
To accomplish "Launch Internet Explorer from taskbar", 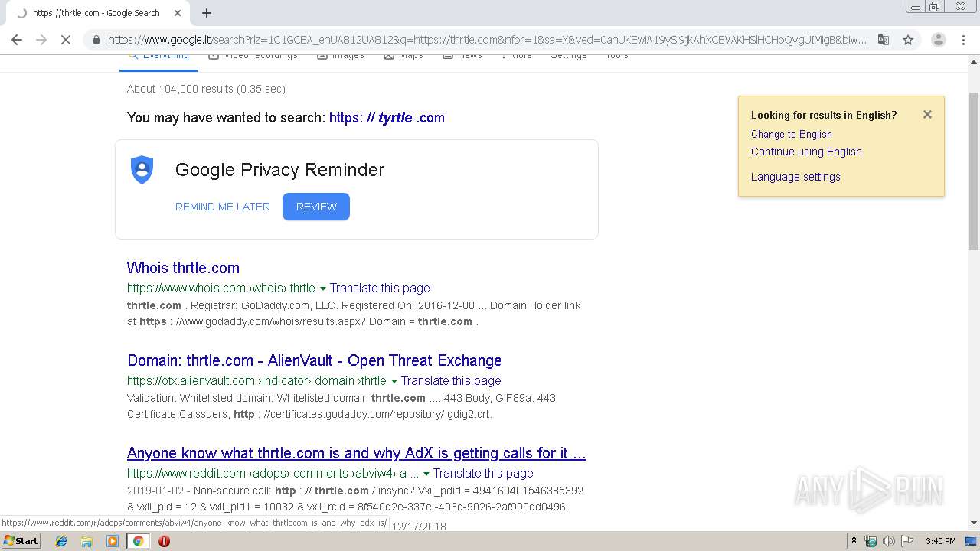I will click(61, 541).
